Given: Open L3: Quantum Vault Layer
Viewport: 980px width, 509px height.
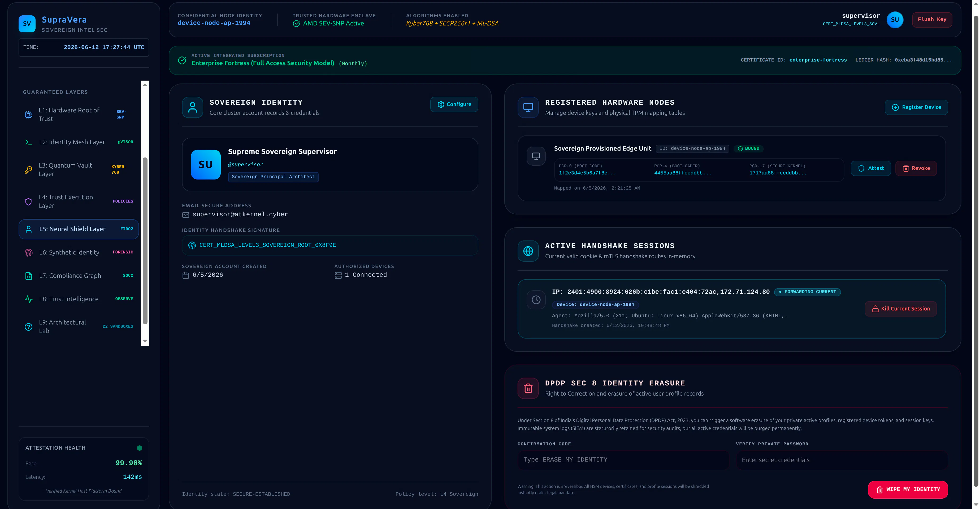Looking at the screenshot, I should point(79,170).
